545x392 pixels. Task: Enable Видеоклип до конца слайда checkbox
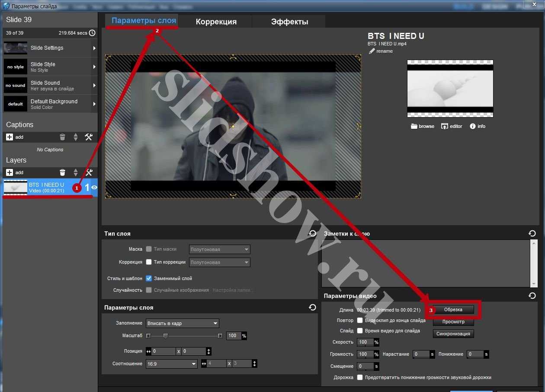360,321
